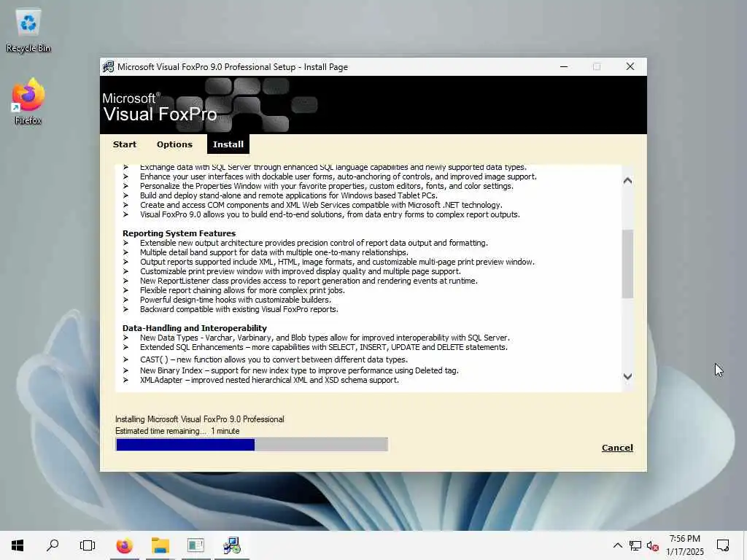Viewport: 747px width, 560px height.
Task: Click the 'XMLAdapter – improved nested hierarchical' line
Action: pos(269,380)
